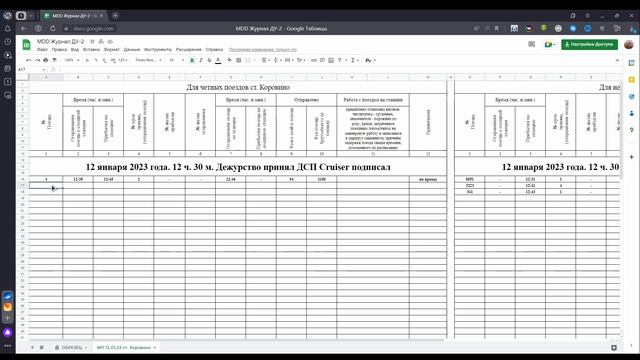The image size is (640, 360).
Task: Open the merge cells tool
Action: pos(248,60)
